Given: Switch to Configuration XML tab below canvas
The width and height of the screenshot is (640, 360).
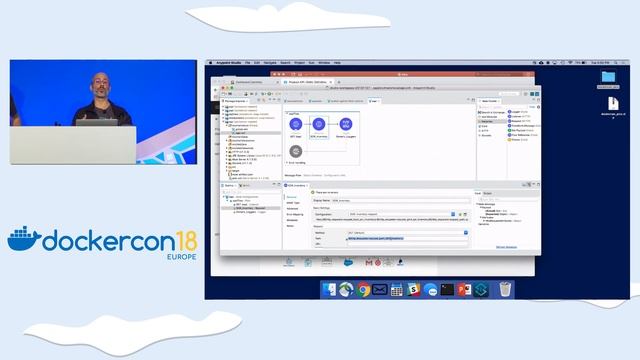Looking at the screenshot, I should 335,176.
